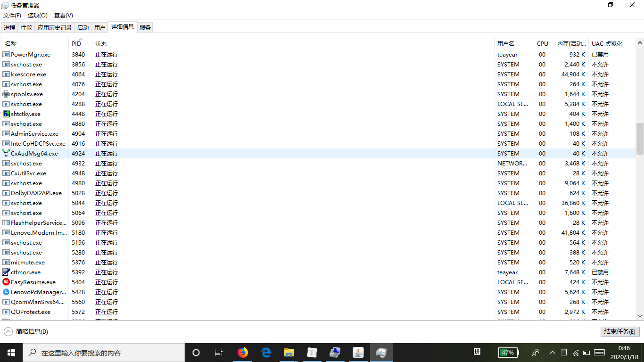Click the kxescore.exe process icon

[6, 74]
